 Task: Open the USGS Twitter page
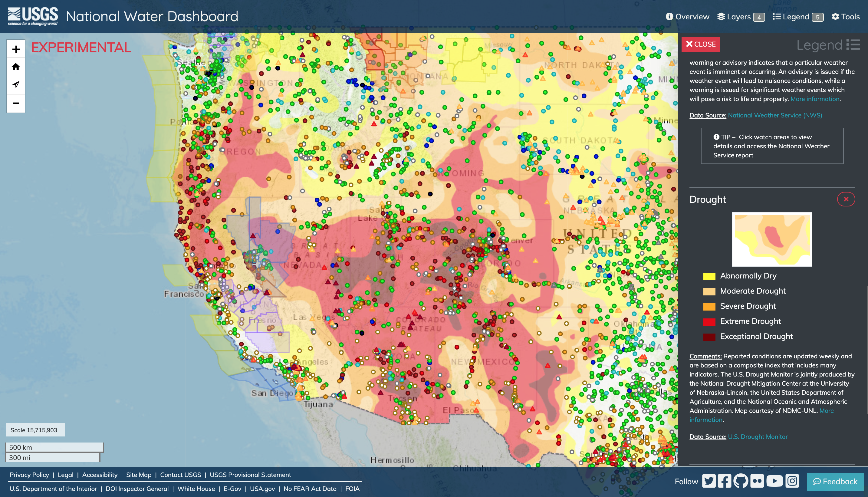(x=709, y=481)
